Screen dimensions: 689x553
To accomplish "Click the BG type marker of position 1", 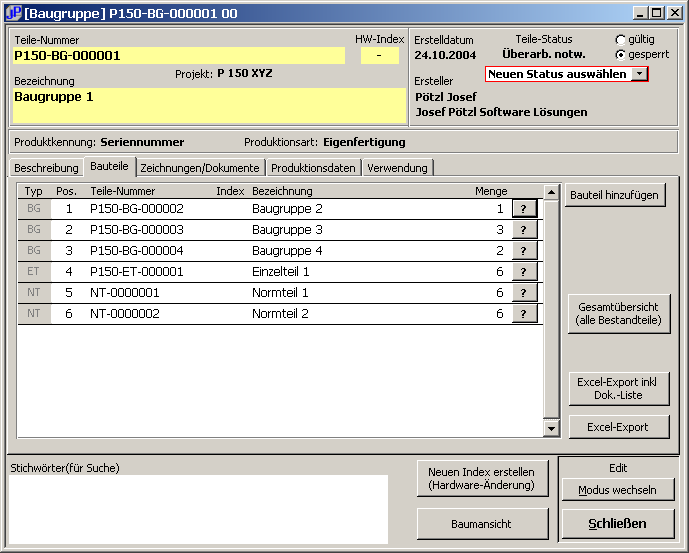I will [x=34, y=209].
